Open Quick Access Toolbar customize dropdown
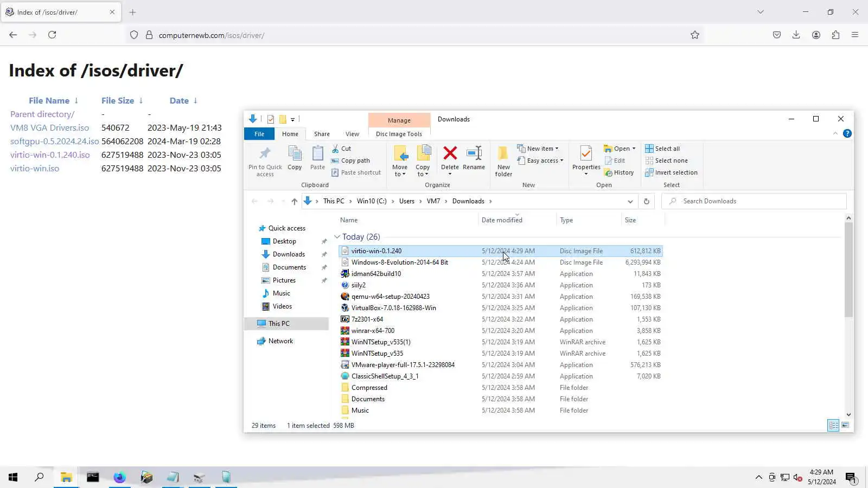 (x=292, y=119)
